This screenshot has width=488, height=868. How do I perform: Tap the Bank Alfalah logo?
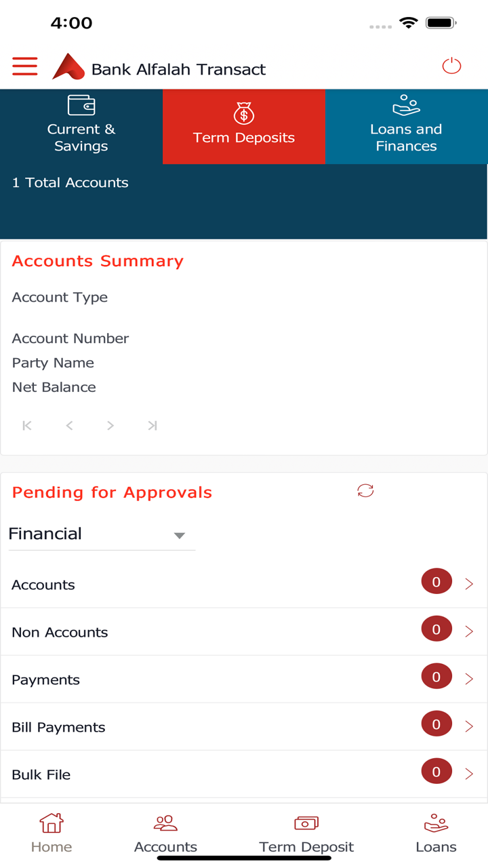click(68, 67)
